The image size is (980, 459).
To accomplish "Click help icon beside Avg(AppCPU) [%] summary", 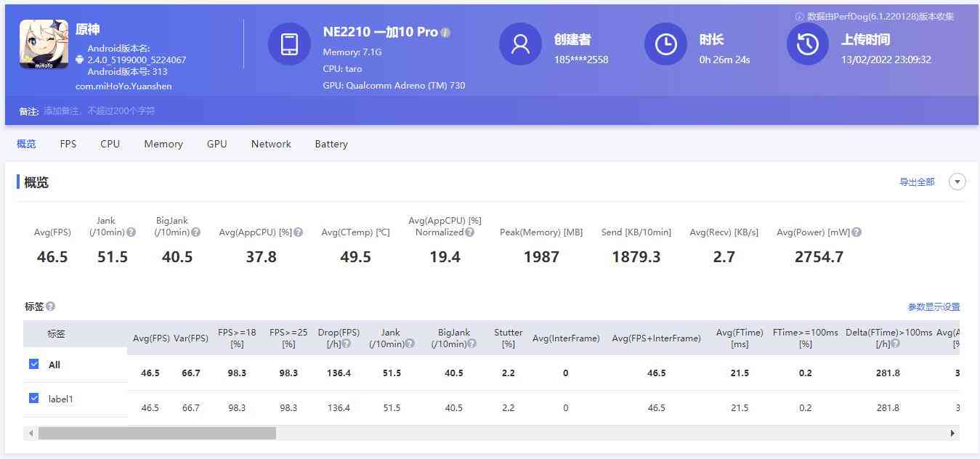I will (298, 232).
